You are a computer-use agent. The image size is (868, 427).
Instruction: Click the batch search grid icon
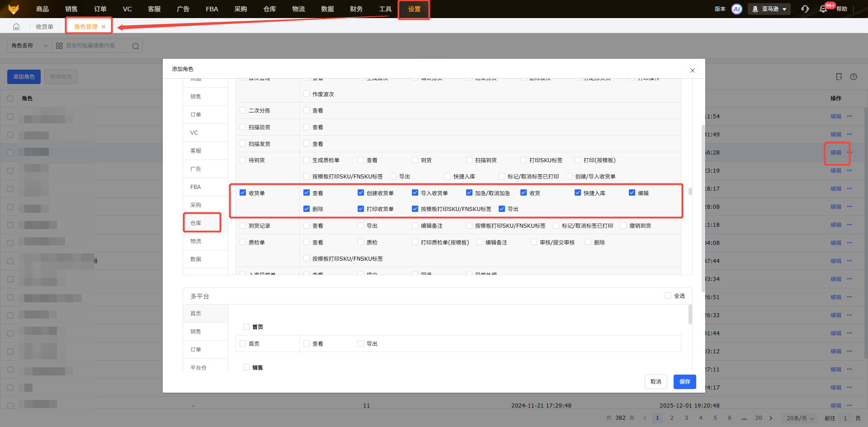(x=59, y=46)
